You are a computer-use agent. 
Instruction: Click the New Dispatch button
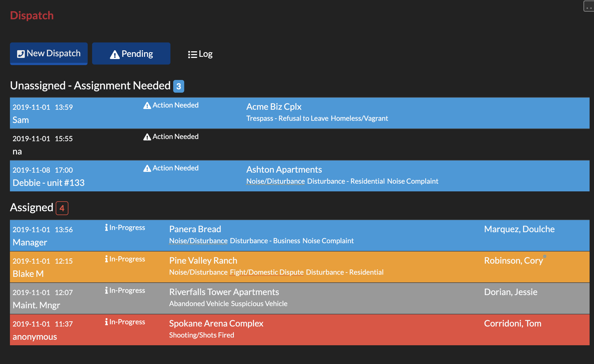[49, 53]
